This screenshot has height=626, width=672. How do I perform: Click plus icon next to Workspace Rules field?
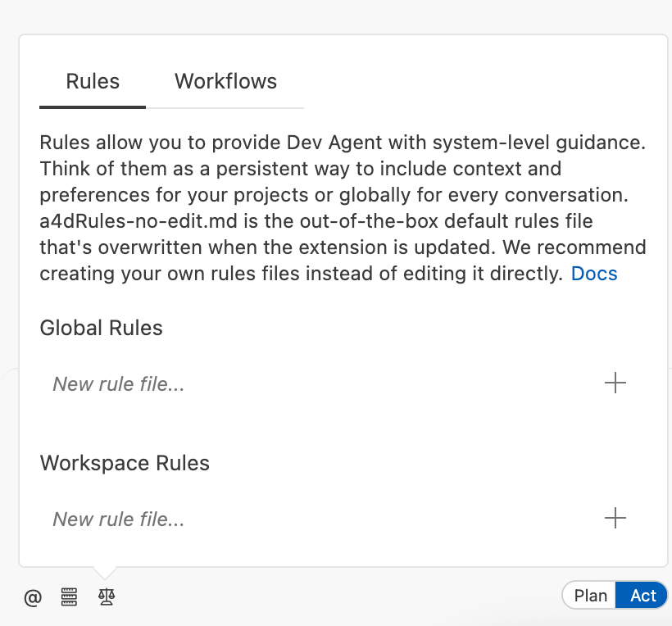(x=615, y=518)
